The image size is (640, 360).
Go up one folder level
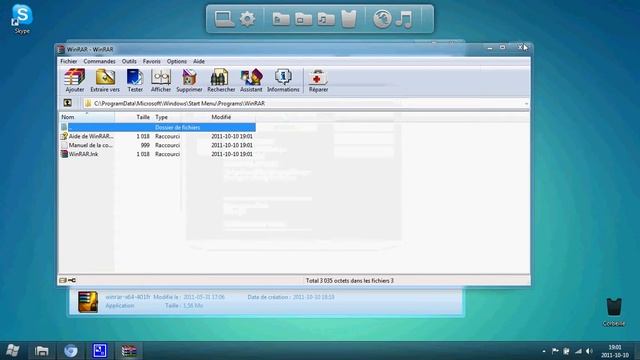[67, 103]
